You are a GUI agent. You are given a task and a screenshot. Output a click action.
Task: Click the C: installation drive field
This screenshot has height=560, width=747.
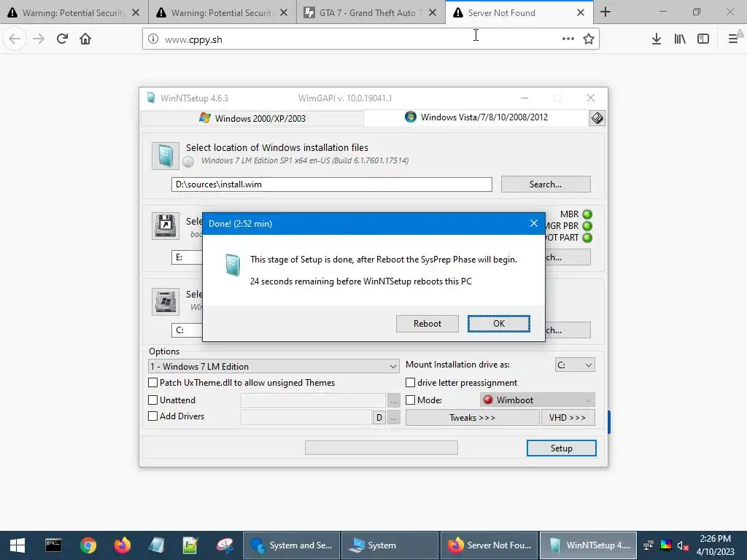pos(187,330)
